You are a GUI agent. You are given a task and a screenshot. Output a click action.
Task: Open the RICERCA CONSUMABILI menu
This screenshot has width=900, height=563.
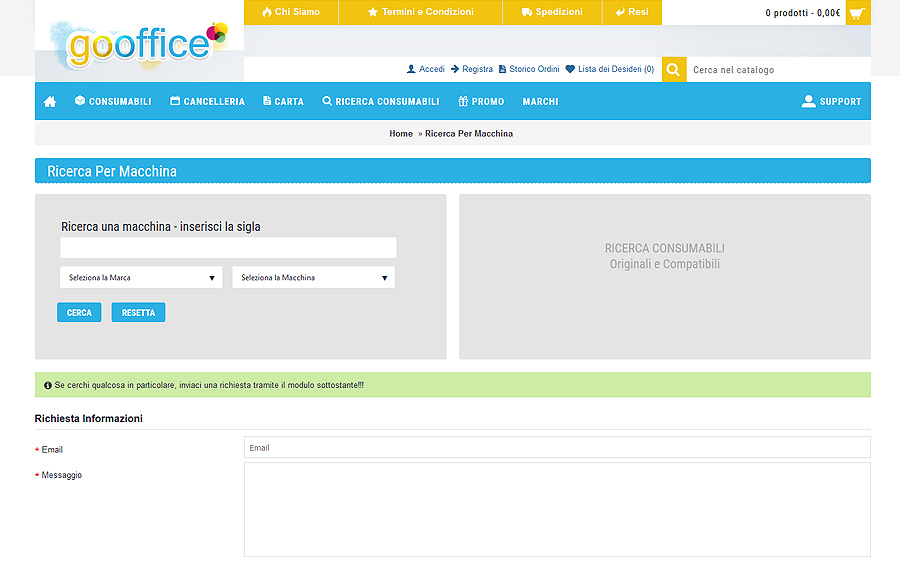click(381, 101)
